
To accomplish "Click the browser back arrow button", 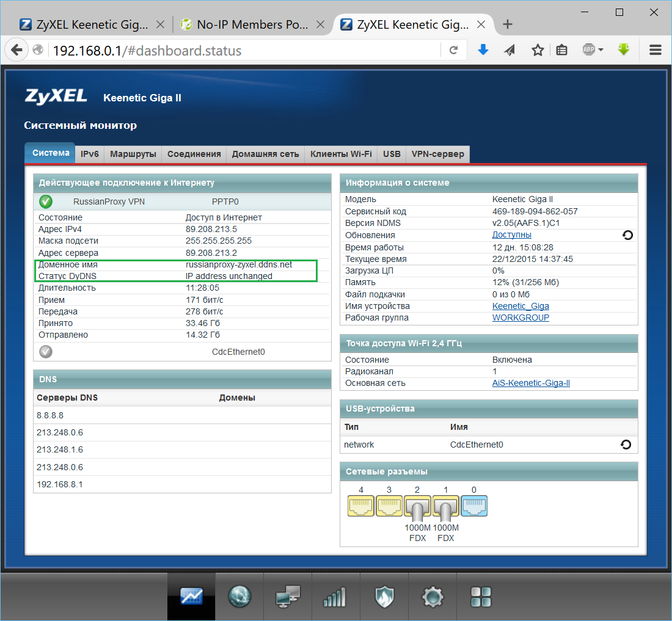I will pyautogui.click(x=16, y=50).
